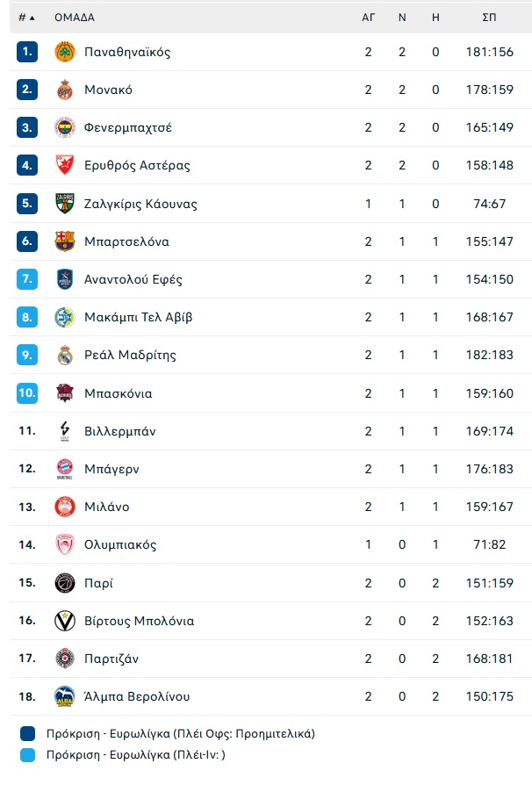Click the Φενερμπαχτσέ team logo
The image size is (532, 785).
(x=65, y=127)
